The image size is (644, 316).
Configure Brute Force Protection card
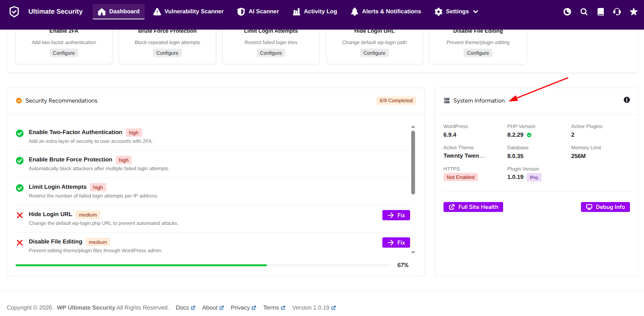(167, 53)
